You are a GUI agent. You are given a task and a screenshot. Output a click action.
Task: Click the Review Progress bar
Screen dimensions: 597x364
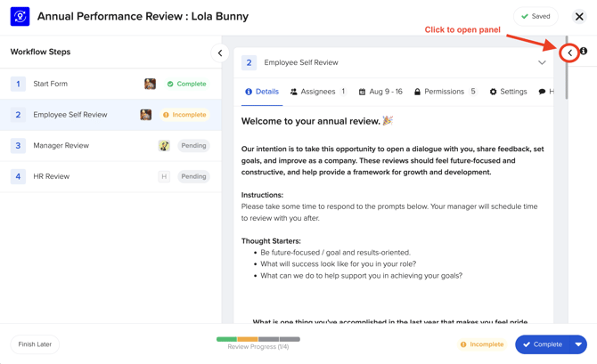point(258,339)
